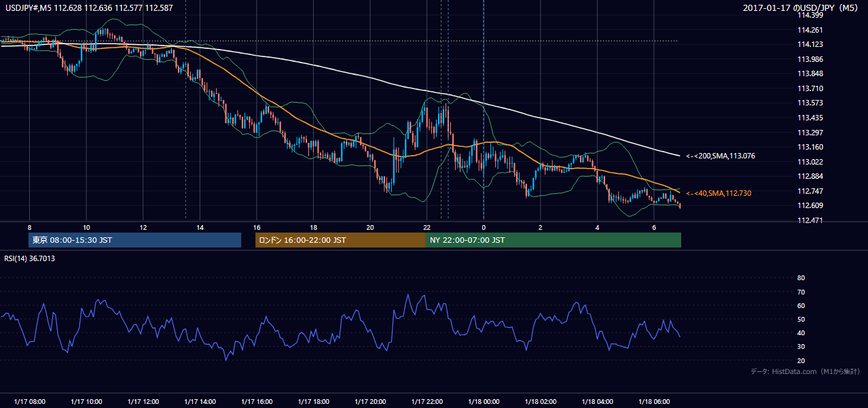Click the 1/17 20:00 time axis label

[369, 401]
